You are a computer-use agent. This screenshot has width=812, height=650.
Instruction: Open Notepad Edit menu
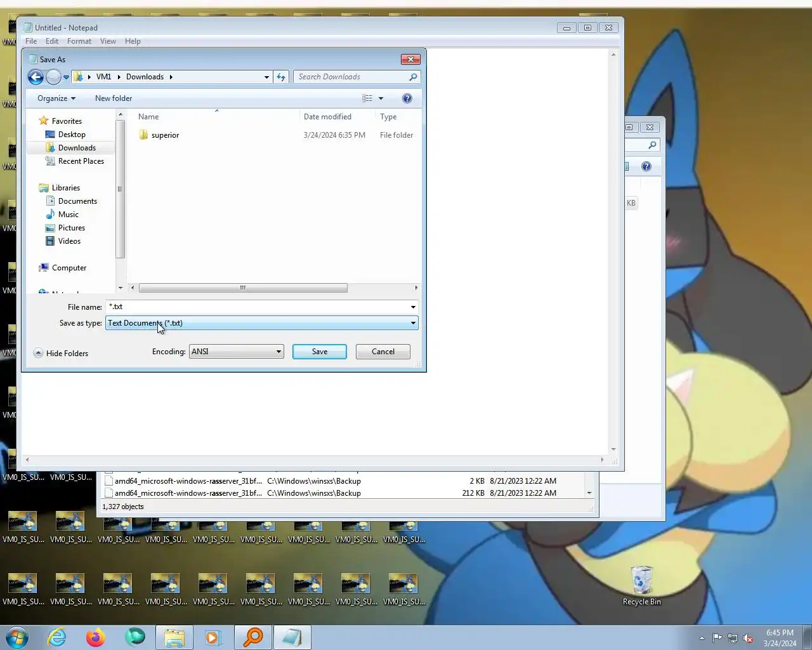[52, 41]
